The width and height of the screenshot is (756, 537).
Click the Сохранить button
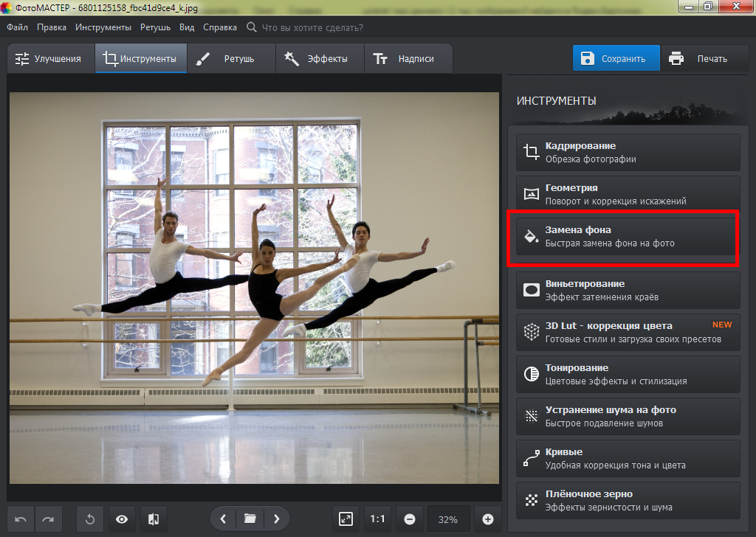[x=616, y=59]
